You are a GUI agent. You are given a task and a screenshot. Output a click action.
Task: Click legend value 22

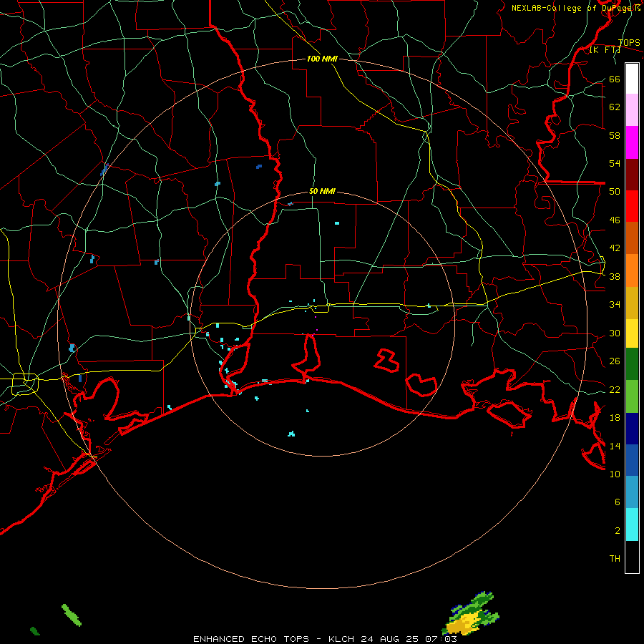click(615, 390)
